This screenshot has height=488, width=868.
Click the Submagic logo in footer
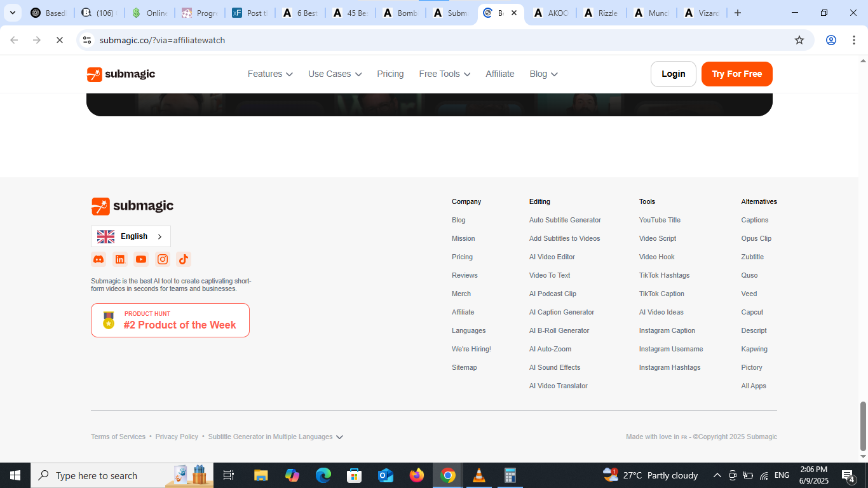(x=132, y=206)
